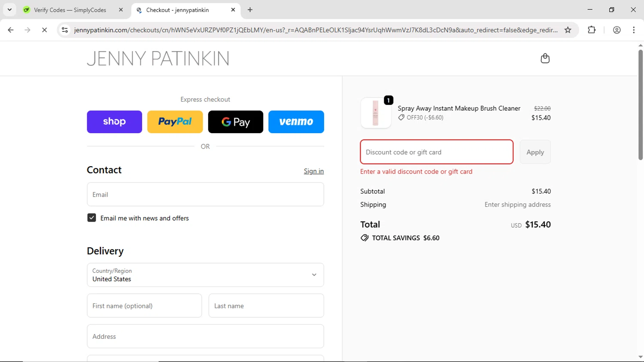This screenshot has height=362, width=644.
Task: Click the TOTAL SAVINGS $6.60 text
Action: coord(406,238)
